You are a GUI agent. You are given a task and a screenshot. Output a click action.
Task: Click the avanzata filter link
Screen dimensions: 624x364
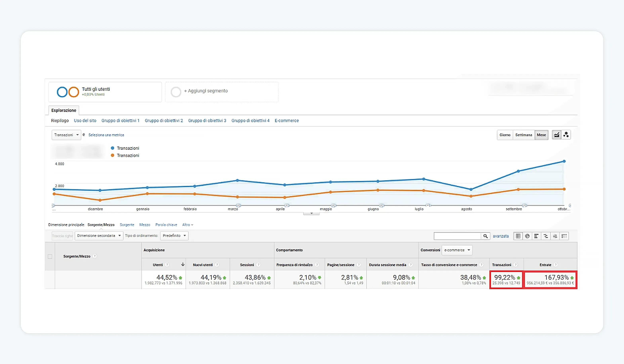click(x=500, y=236)
